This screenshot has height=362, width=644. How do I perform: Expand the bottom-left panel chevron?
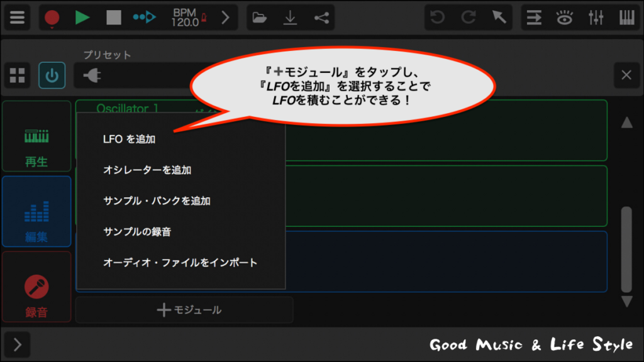(x=17, y=344)
